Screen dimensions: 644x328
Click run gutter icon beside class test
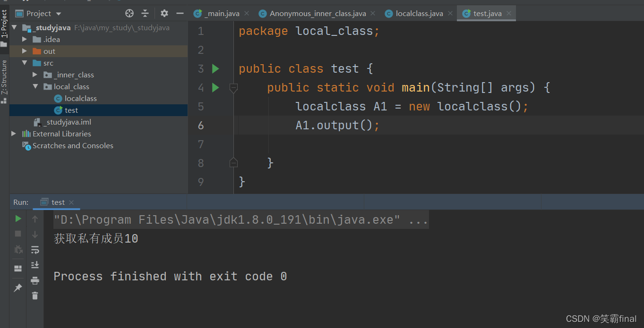[x=215, y=69]
